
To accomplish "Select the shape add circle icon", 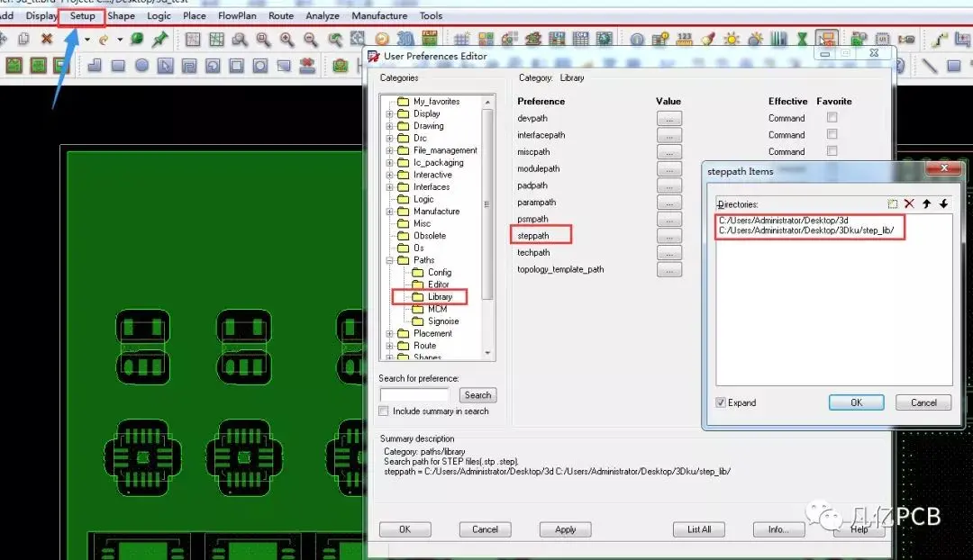I will click(142, 65).
